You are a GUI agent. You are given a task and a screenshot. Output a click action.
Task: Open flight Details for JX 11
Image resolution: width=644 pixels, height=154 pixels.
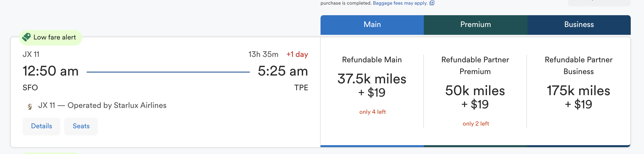coord(41,126)
